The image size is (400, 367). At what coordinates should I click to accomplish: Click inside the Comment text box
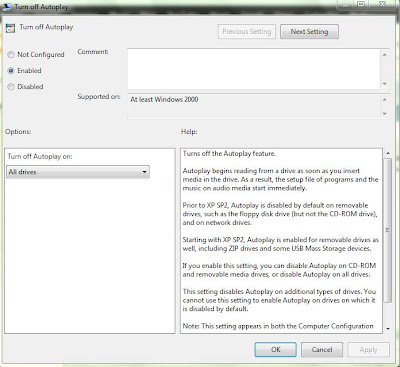254,69
